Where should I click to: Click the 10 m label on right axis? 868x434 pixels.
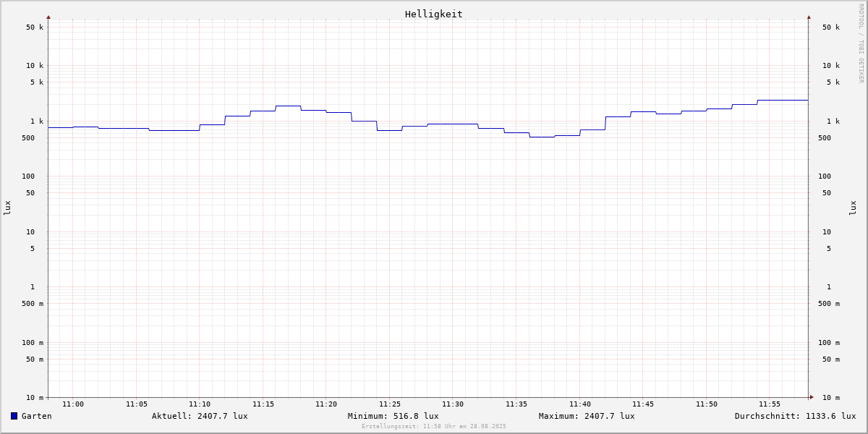click(831, 398)
